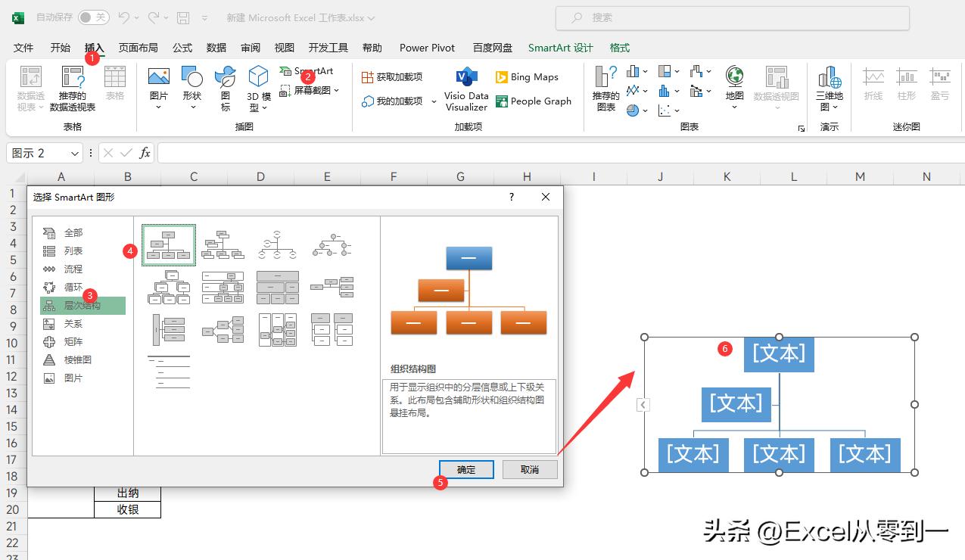Open the SmartArt 设计 tab
Viewport: 965px width, 560px height.
[559, 47]
